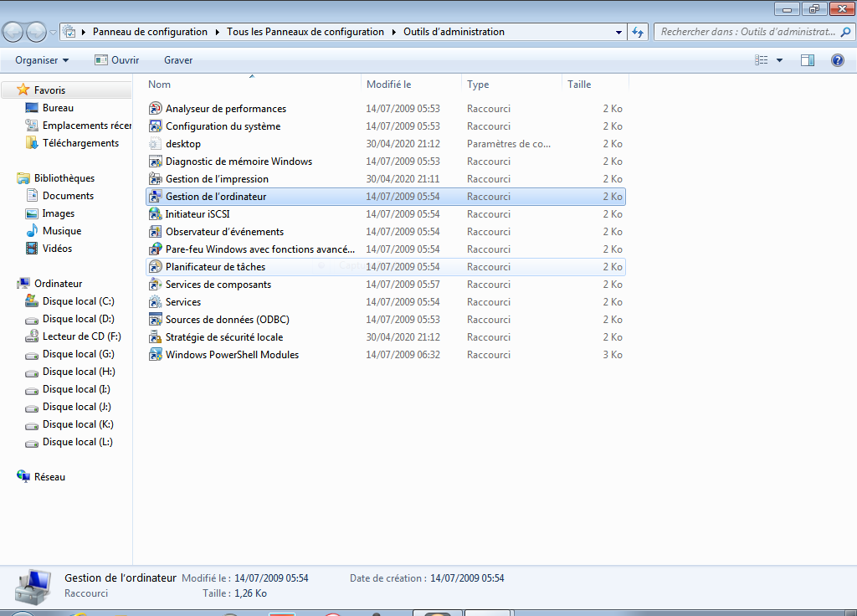Click Outils d'administration breadcrumb

click(x=454, y=32)
